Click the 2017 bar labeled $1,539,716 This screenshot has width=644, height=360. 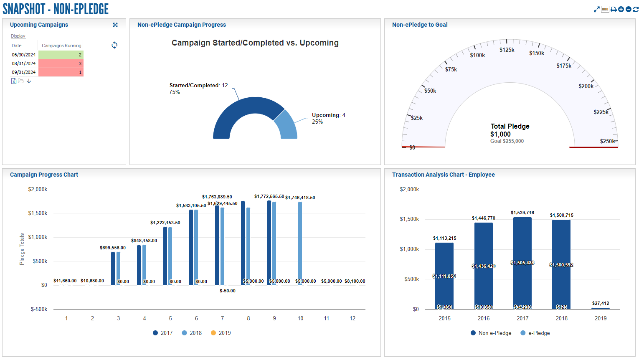click(x=522, y=263)
